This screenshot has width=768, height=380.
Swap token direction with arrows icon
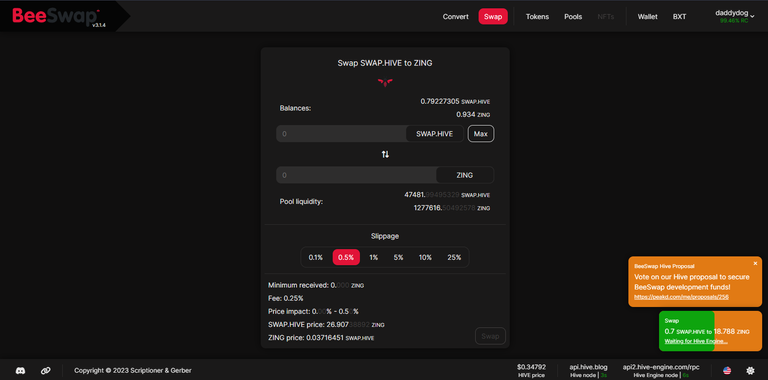coord(385,154)
